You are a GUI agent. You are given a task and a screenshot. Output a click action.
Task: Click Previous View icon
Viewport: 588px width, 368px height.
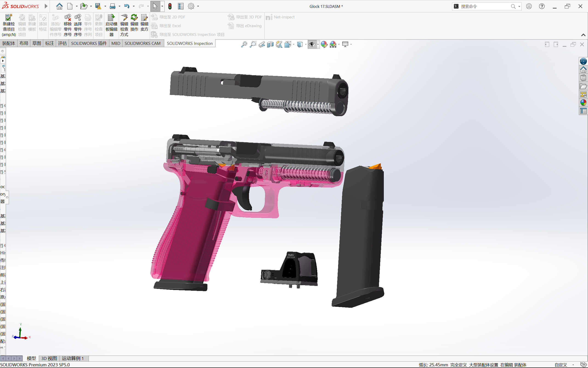(x=262, y=44)
